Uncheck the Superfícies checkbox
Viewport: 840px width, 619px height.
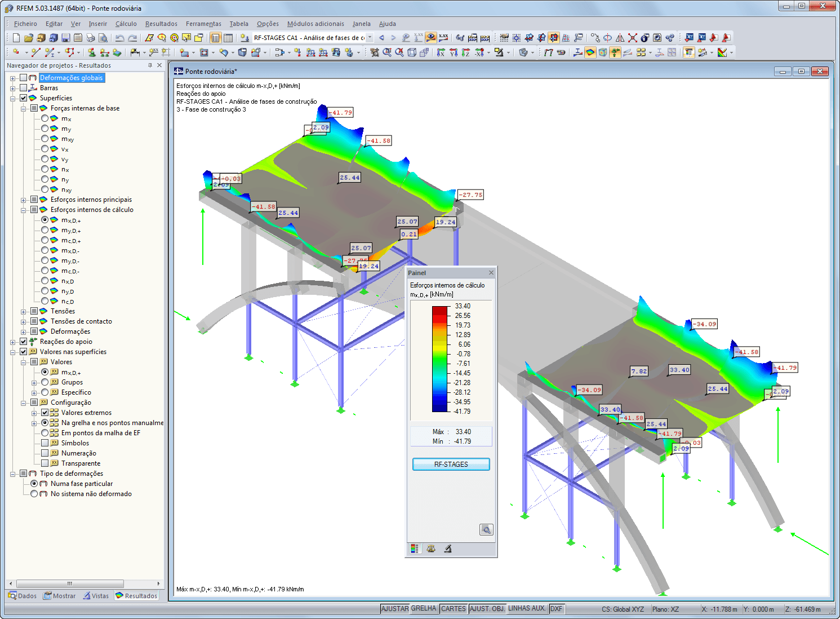pyautogui.click(x=24, y=98)
